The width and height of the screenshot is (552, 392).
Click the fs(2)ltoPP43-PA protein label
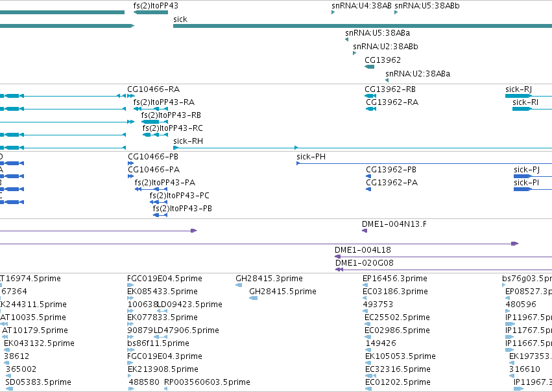click(165, 183)
